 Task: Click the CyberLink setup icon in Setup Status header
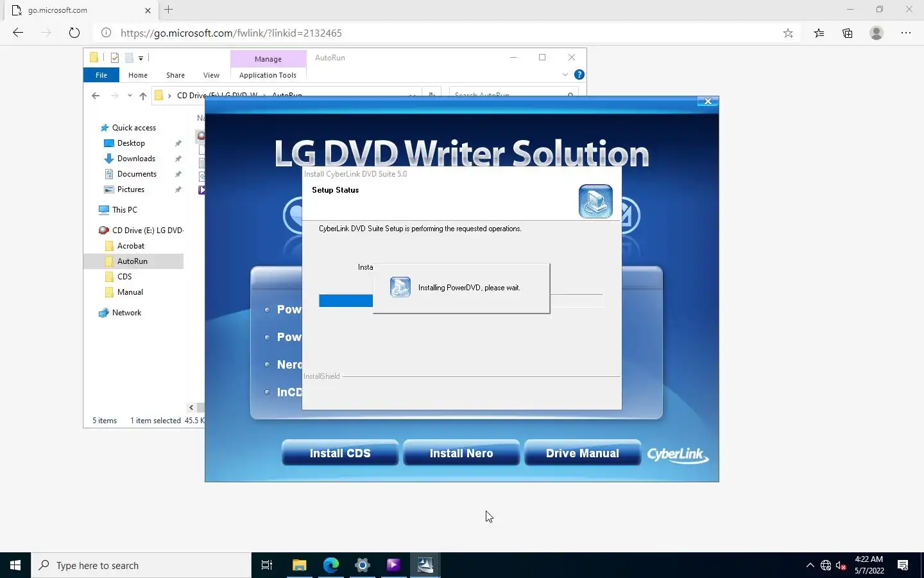coord(595,201)
